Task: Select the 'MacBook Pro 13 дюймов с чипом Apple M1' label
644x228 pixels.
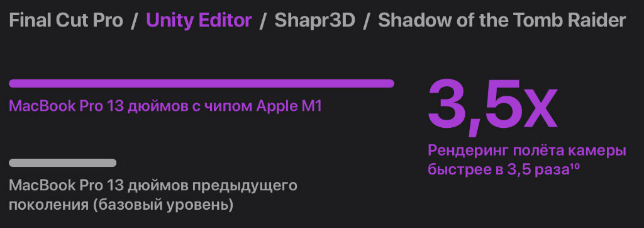Action: click(x=165, y=106)
